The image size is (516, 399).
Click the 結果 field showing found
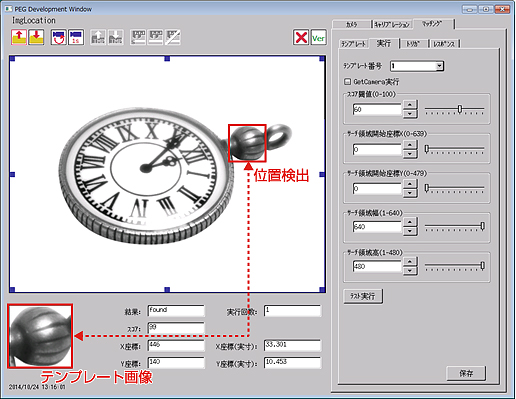[176, 311]
